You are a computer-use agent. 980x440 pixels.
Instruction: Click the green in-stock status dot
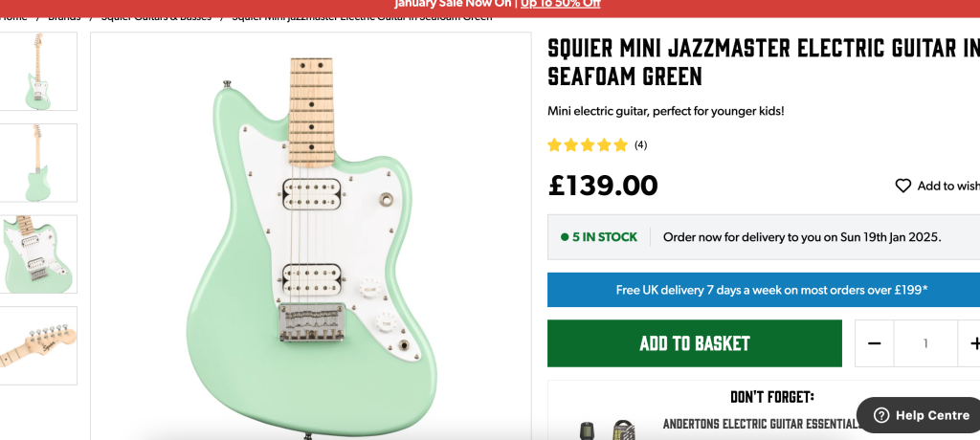(565, 237)
